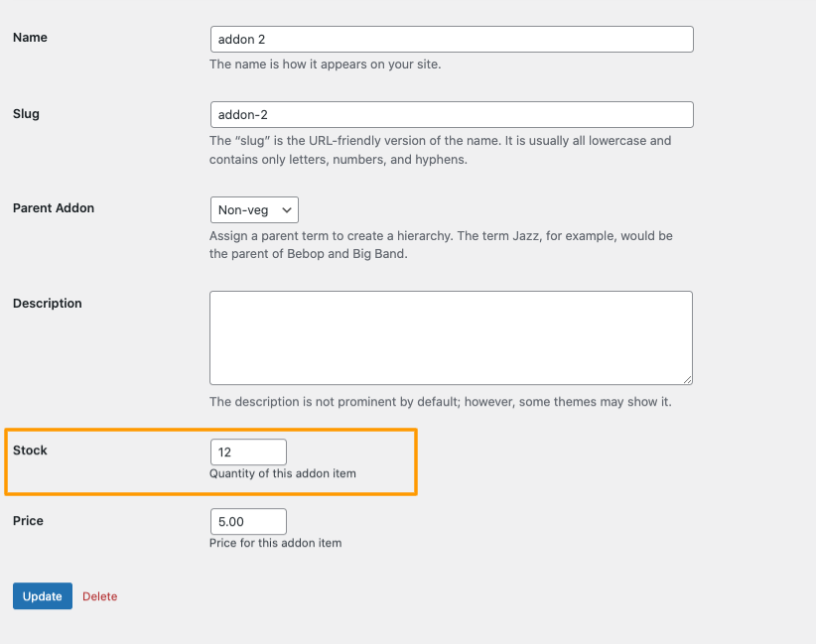Click the Price label

[28, 521]
